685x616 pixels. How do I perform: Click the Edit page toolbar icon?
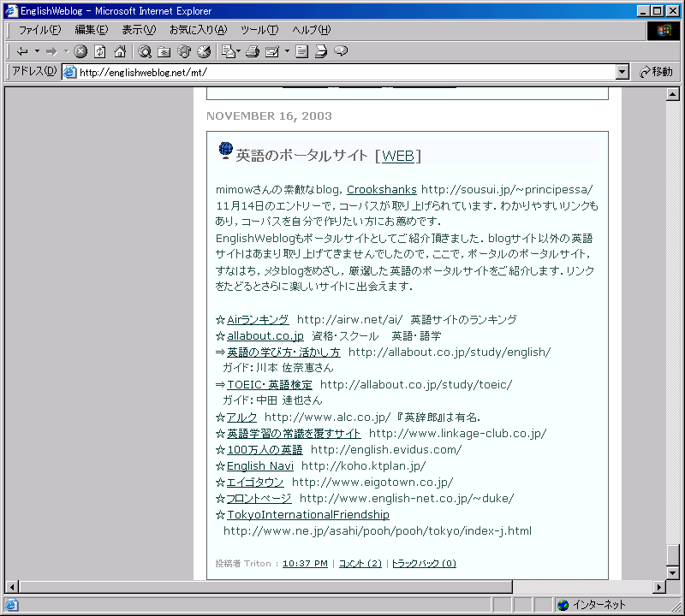272,51
